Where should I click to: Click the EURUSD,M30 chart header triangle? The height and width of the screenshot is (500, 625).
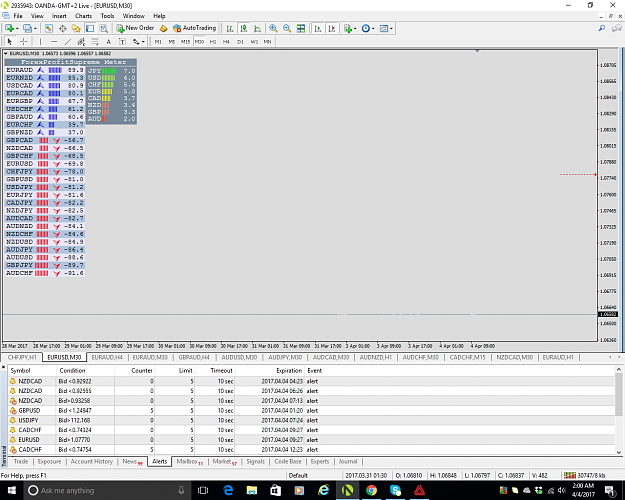coord(6,53)
